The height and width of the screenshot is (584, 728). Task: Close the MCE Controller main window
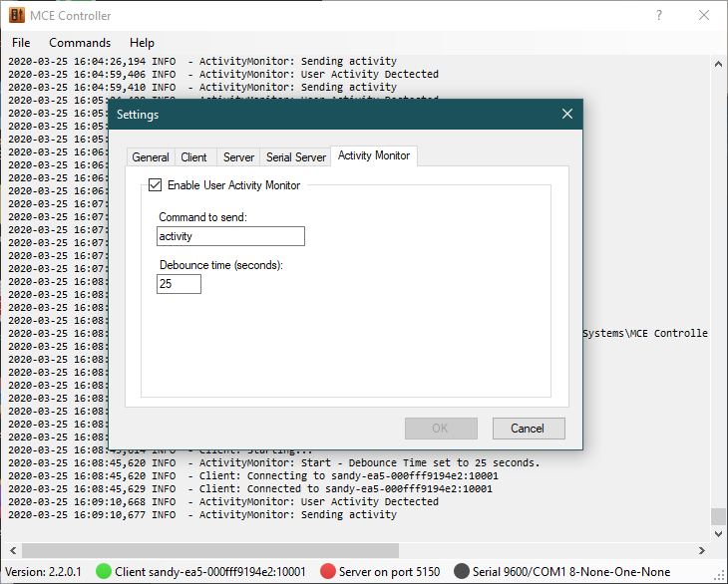[704, 15]
